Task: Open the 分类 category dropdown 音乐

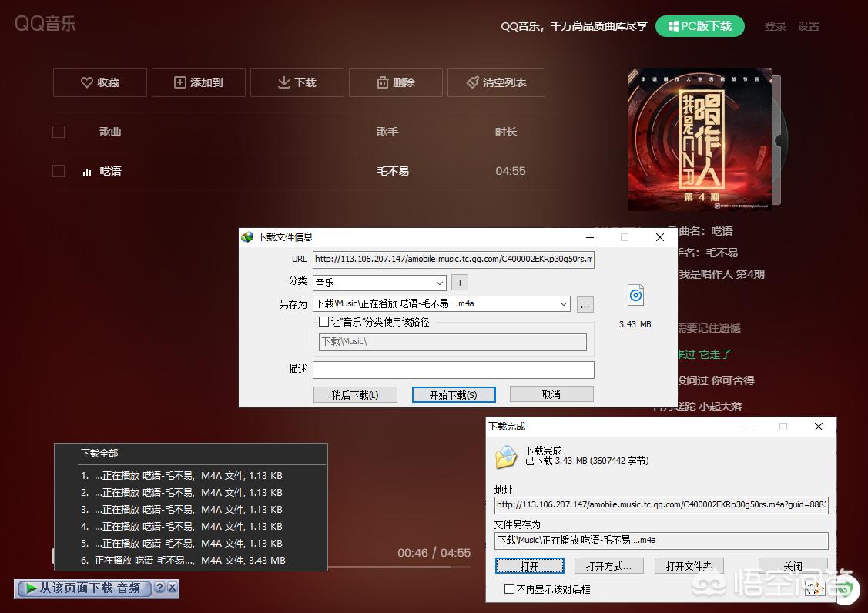Action: [380, 283]
